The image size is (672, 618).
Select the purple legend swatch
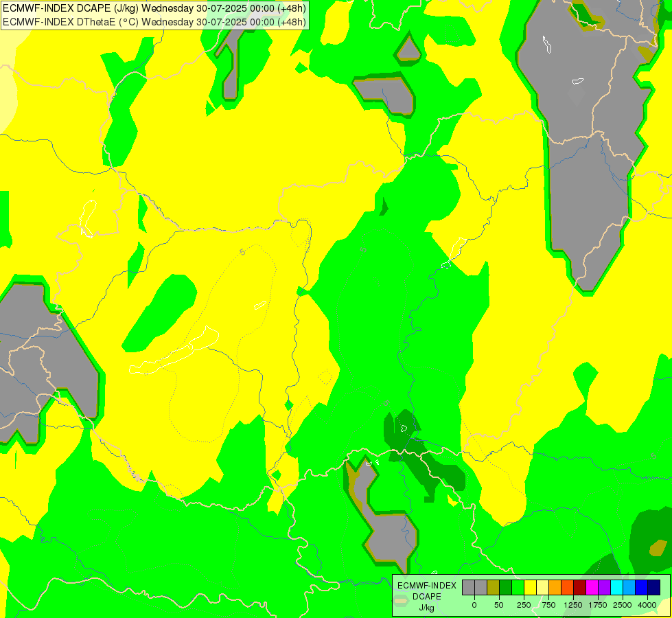604,588
